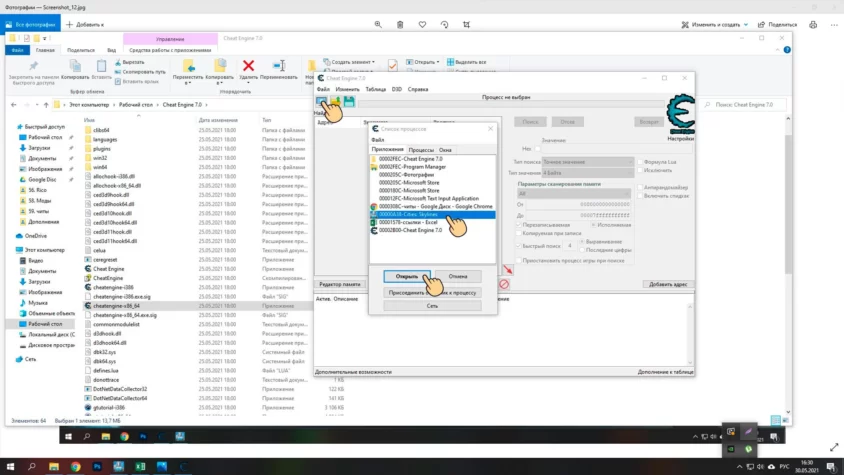844x475 pixels.
Task: Expand the Копировать в dropdown in Explorer
Action: pyautogui.click(x=220, y=83)
